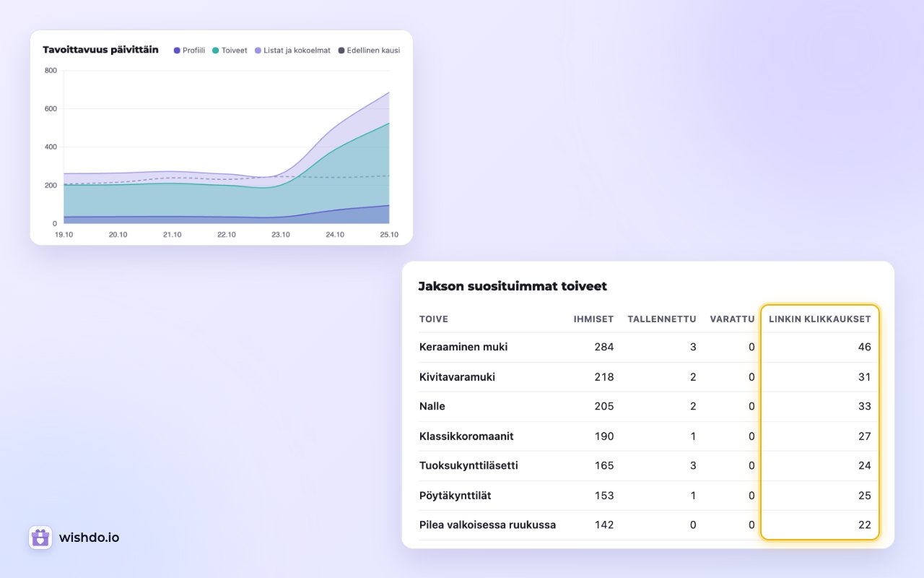Open the Kivitavaramuki wish row
Image resolution: width=924 pixels, height=578 pixels.
(x=648, y=377)
